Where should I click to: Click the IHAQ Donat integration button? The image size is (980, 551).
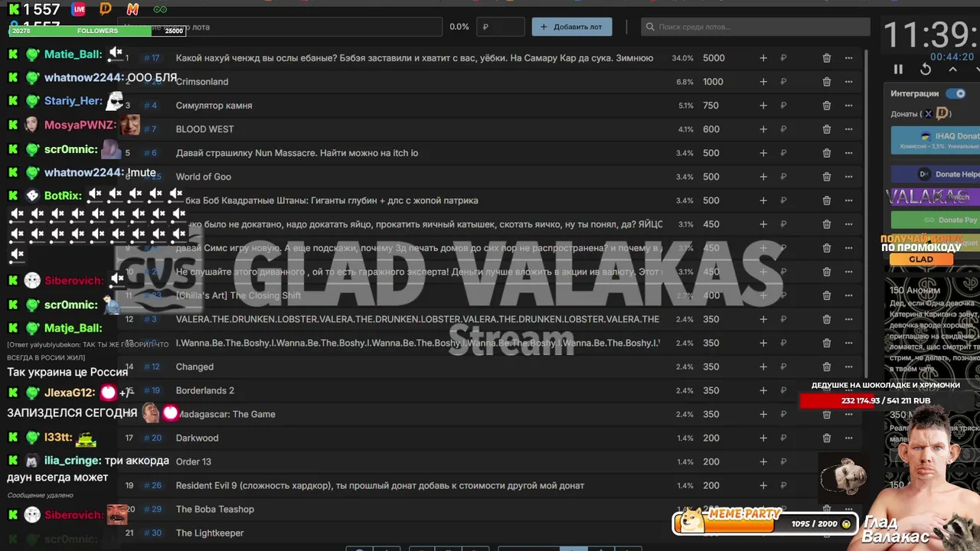935,140
